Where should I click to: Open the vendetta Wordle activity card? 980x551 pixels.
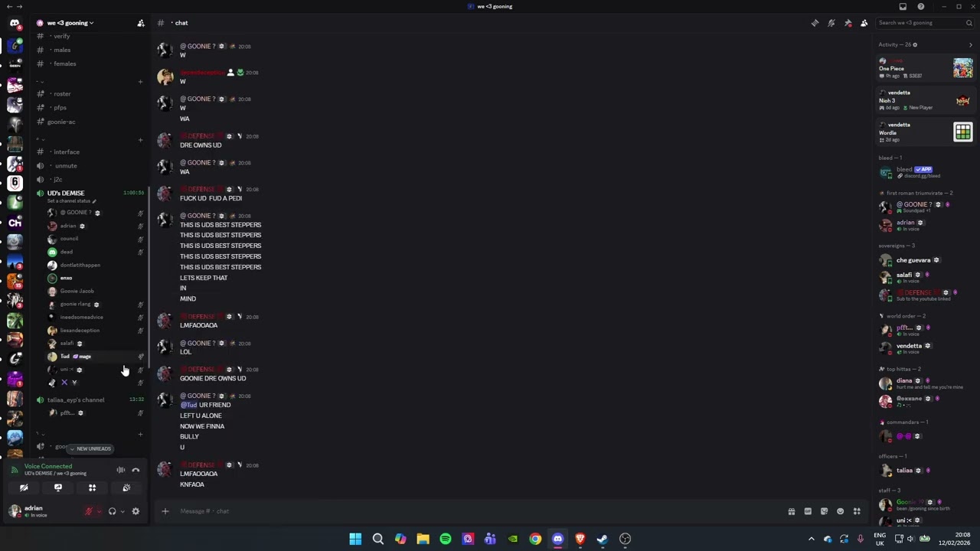click(926, 132)
